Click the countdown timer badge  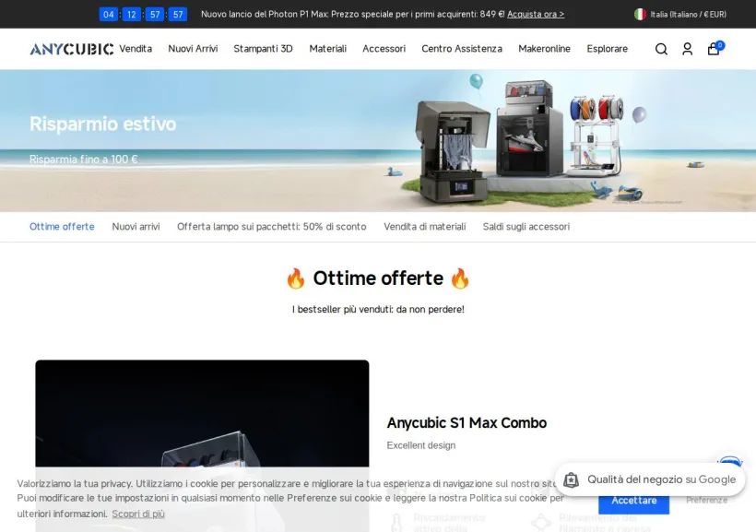(x=143, y=15)
